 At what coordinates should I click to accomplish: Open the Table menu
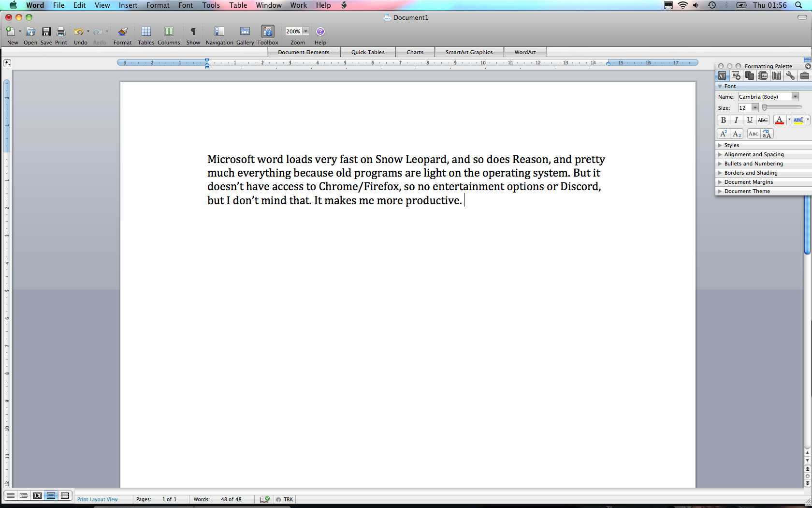pyautogui.click(x=238, y=5)
